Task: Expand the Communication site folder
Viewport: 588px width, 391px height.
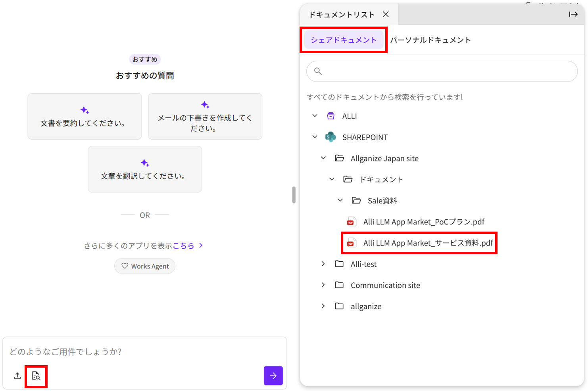Action: pos(323,285)
